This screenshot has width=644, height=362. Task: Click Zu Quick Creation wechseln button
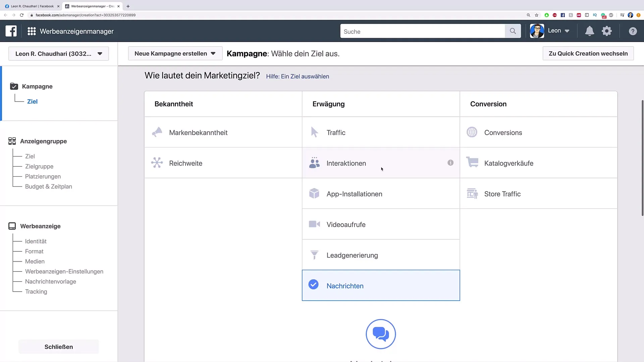coord(588,53)
